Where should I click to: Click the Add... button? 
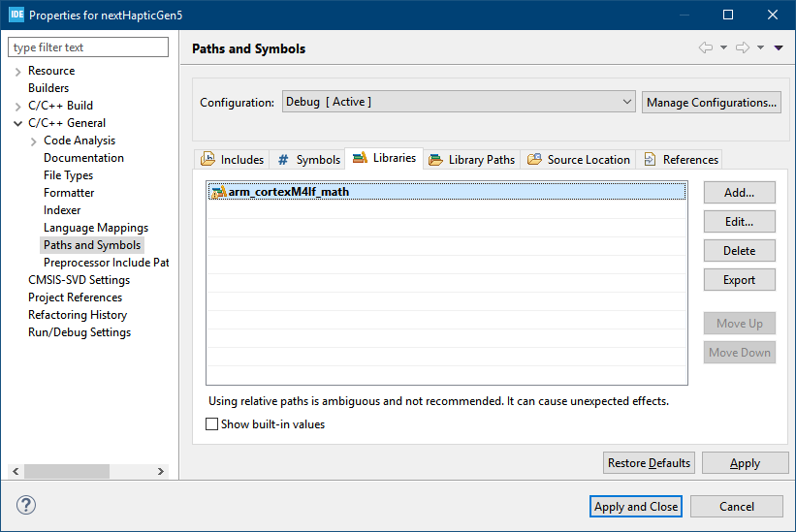739,193
